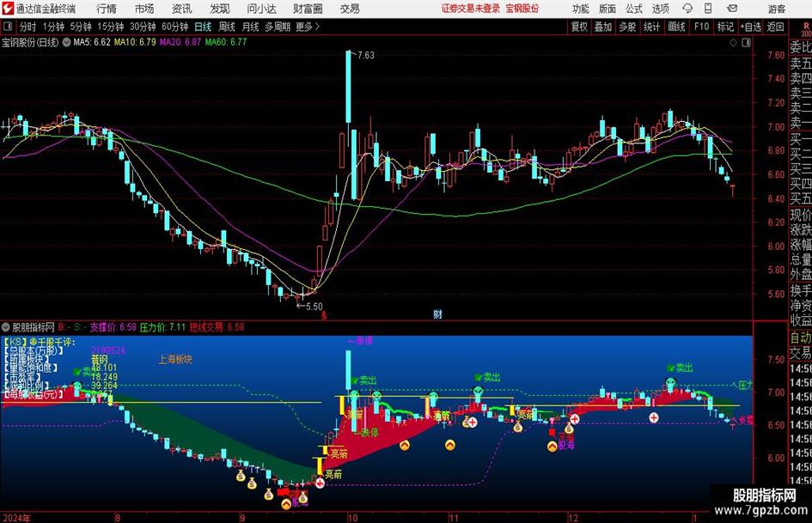Switch to the 30分钟 period tab
Screen dimensions: 812x523
pos(143,27)
